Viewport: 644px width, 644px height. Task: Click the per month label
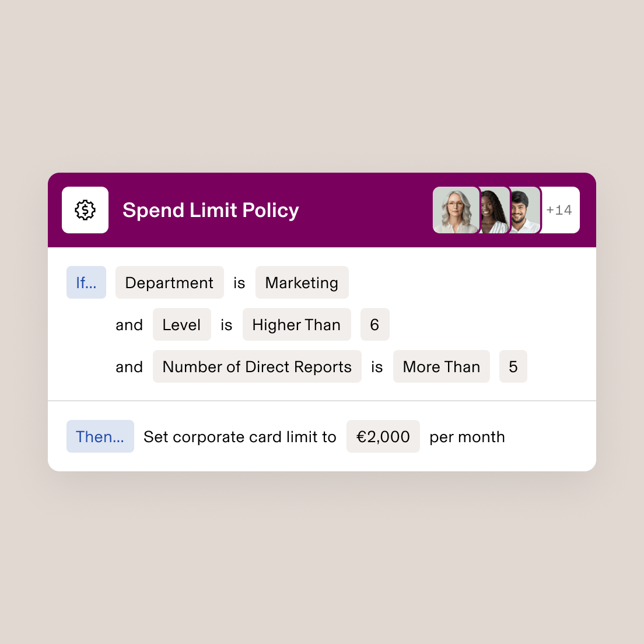467,436
